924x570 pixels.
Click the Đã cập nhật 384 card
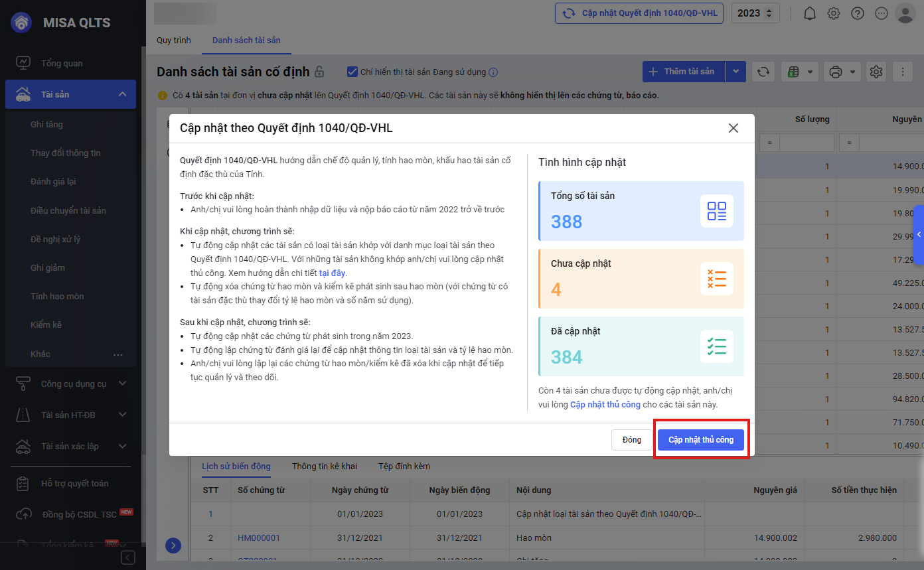[641, 346]
